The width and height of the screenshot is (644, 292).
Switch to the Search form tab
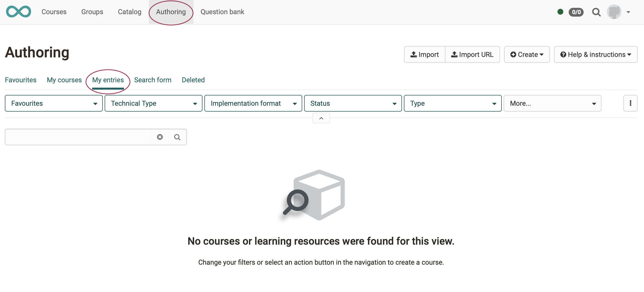153,80
